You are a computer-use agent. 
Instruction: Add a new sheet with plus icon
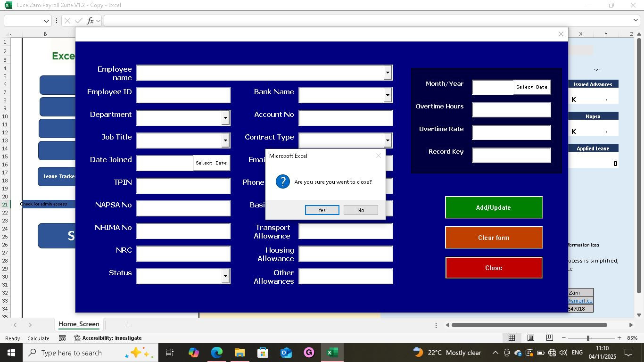click(x=128, y=325)
